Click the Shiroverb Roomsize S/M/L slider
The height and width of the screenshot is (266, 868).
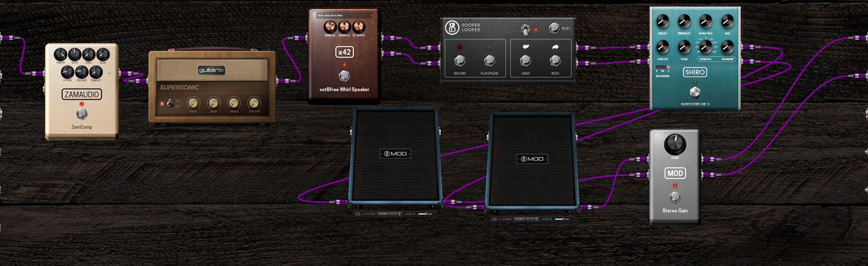pos(663,67)
